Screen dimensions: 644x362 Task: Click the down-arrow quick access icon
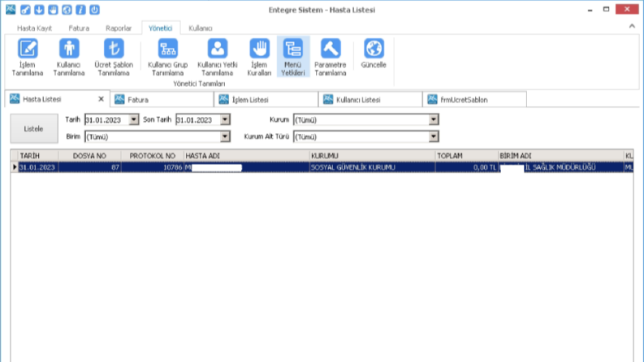tap(39, 10)
